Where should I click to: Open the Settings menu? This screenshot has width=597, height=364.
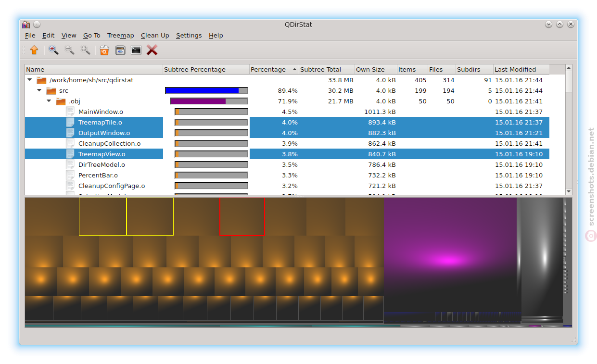tap(189, 36)
